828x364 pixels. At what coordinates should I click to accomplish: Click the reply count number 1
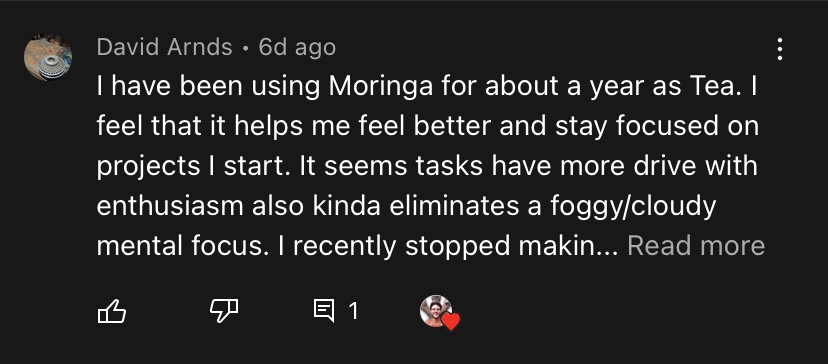[x=353, y=311]
